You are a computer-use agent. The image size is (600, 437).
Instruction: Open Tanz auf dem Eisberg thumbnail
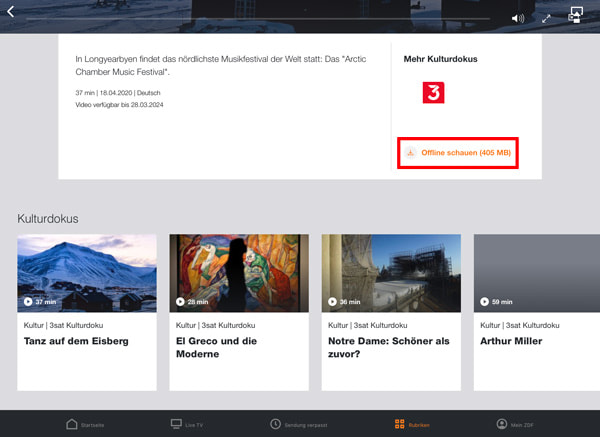pos(87,273)
